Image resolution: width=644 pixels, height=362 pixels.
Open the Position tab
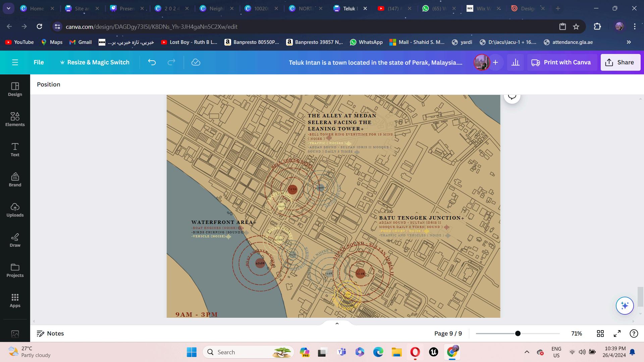click(49, 84)
